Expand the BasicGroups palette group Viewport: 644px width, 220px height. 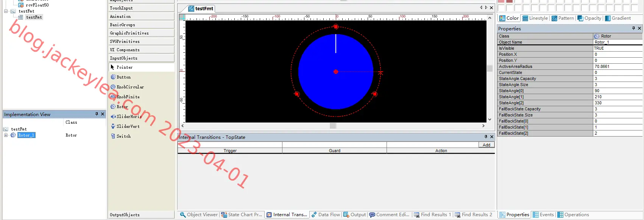coord(141,25)
